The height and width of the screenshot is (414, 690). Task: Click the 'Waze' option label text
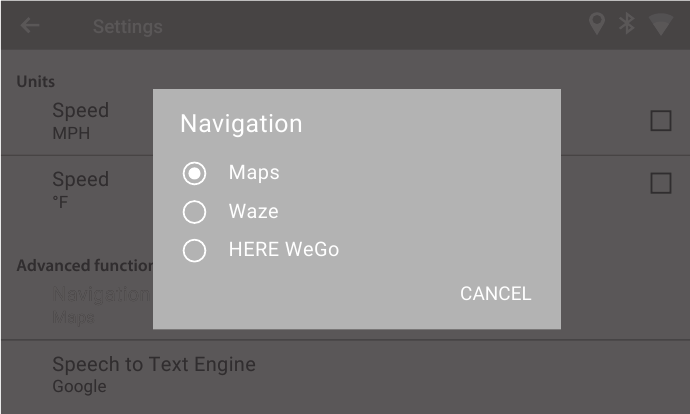(253, 212)
